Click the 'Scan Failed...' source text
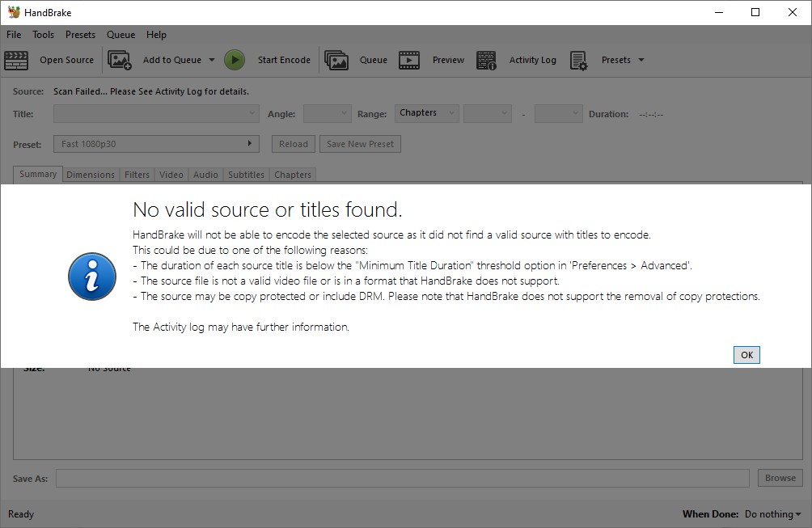812x528 pixels. 151,91
